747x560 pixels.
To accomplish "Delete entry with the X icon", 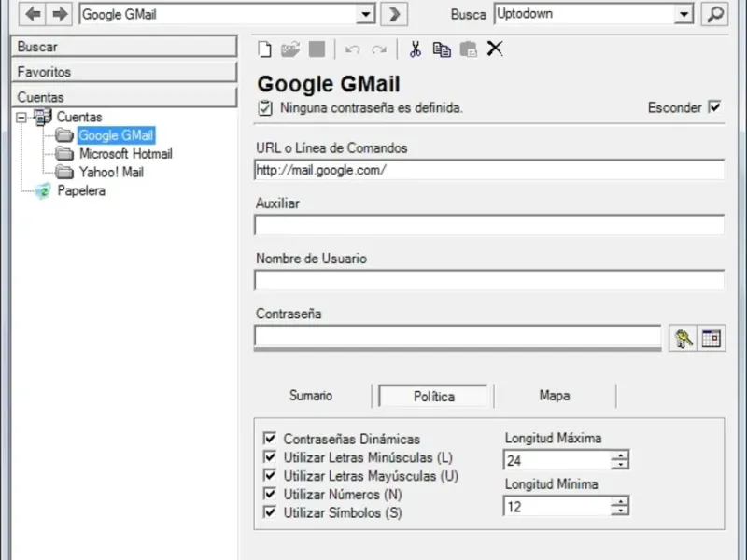I will click(x=495, y=49).
